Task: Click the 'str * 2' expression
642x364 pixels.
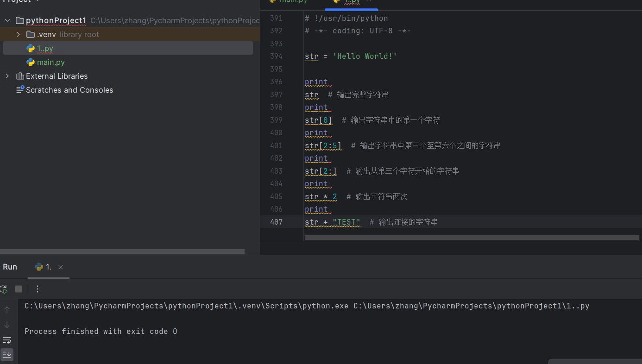Action: pyautogui.click(x=321, y=196)
